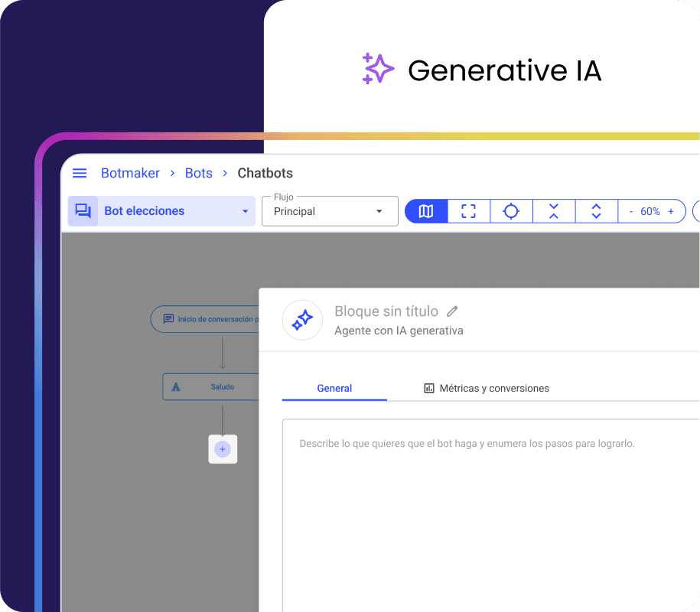The width and height of the screenshot is (700, 612).
Task: Switch to the General tab
Action: [334, 389]
